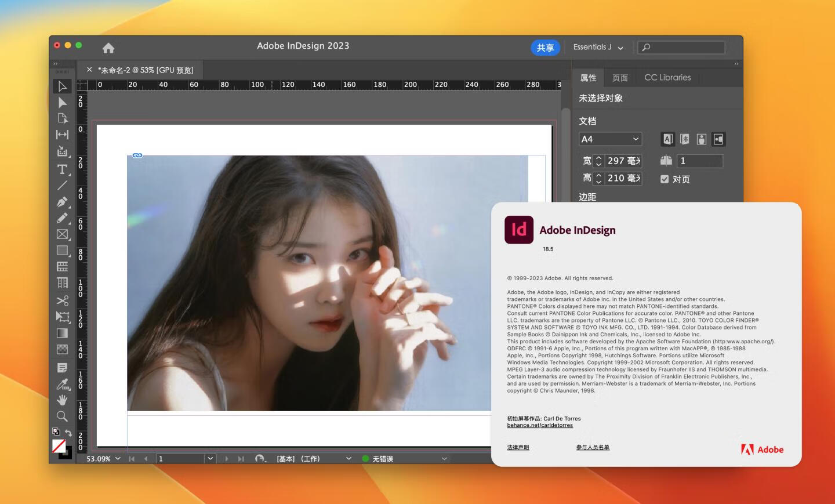Toggle portrait page orientation button
This screenshot has height=504, width=835.
click(x=701, y=139)
